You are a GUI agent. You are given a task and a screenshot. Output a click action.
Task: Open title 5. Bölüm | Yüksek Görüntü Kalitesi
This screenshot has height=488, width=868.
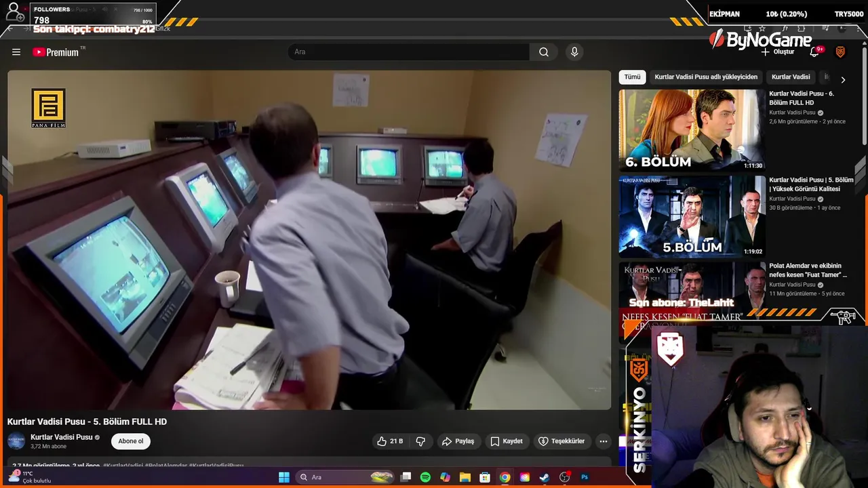[x=811, y=184]
